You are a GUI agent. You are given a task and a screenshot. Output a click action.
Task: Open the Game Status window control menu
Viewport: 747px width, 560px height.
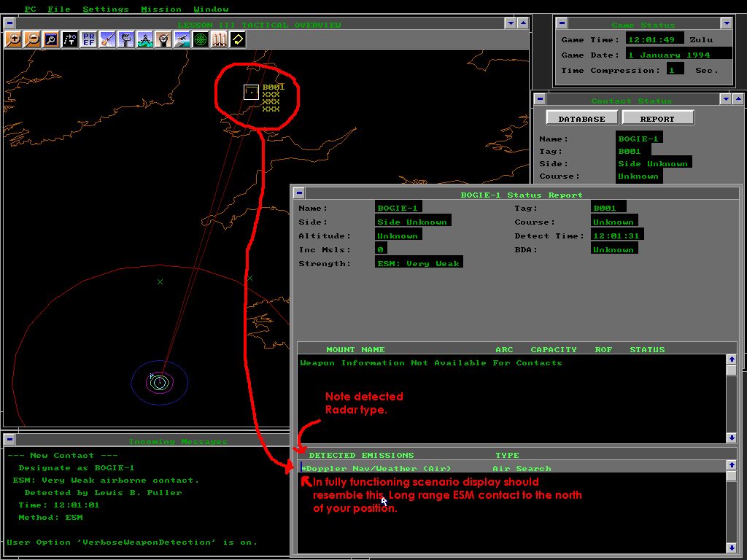click(562, 23)
